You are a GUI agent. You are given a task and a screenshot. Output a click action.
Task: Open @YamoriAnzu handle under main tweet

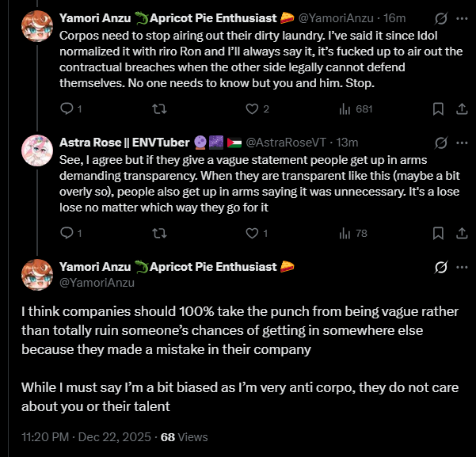(x=97, y=282)
